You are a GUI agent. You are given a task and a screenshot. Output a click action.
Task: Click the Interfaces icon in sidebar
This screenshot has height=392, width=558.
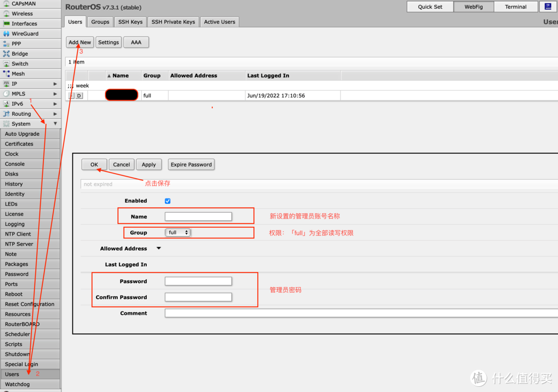(6, 24)
